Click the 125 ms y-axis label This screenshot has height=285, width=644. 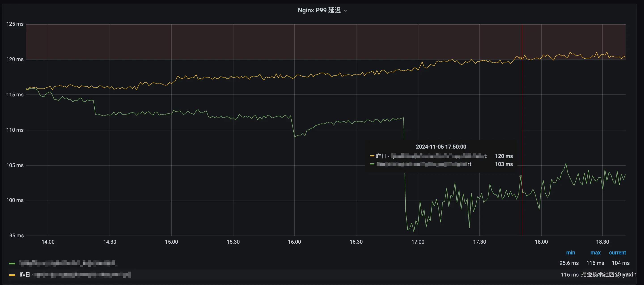click(x=15, y=24)
